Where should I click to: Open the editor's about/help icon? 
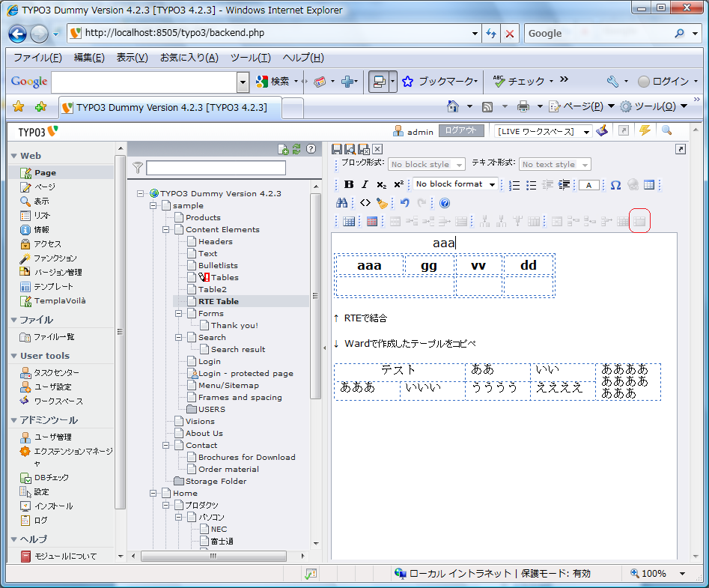point(445,203)
